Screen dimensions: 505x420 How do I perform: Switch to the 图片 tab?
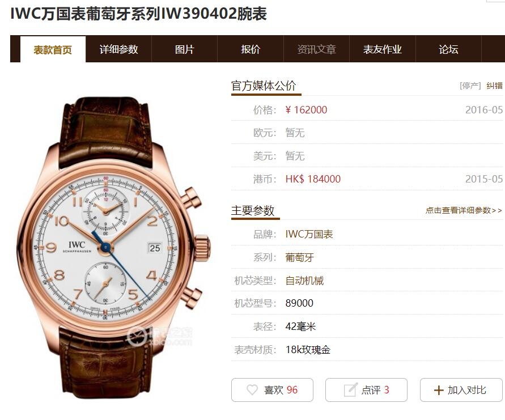[185, 49]
